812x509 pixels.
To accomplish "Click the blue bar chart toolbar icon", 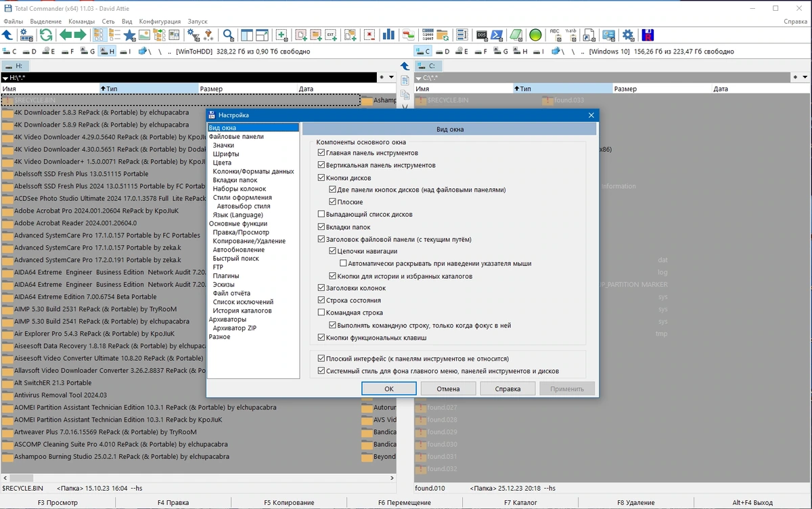I will coord(389,35).
